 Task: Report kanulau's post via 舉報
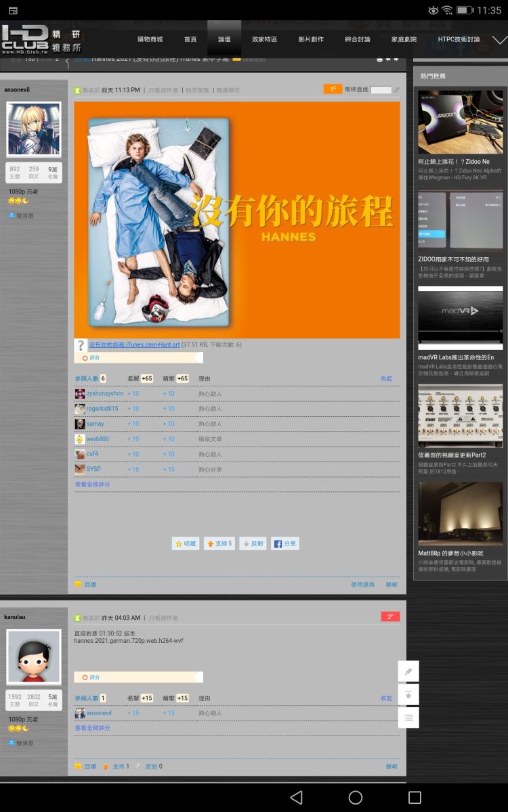pyautogui.click(x=391, y=767)
